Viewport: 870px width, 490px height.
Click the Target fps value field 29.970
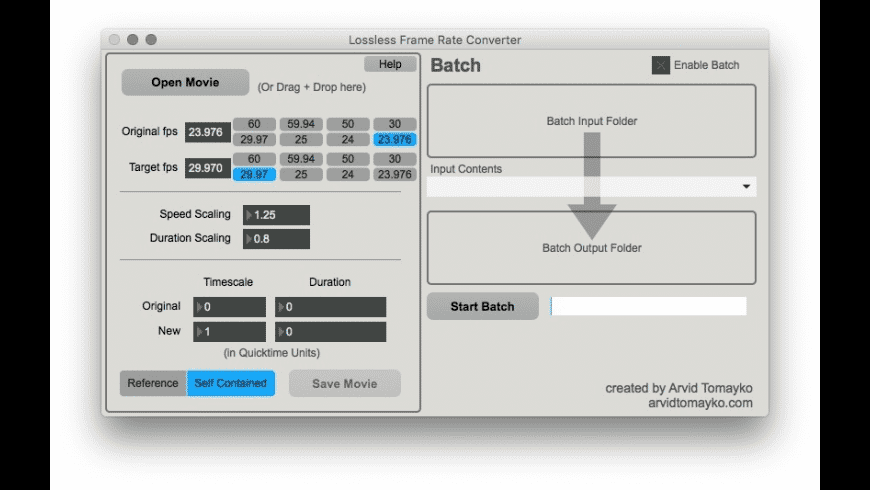pyautogui.click(x=208, y=168)
